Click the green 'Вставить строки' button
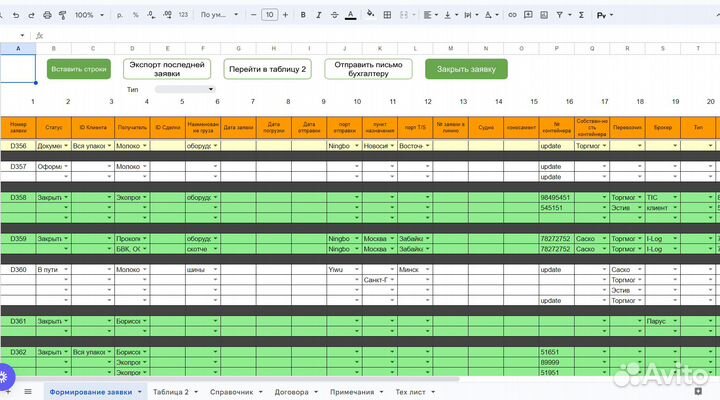The height and width of the screenshot is (400, 720). (x=79, y=69)
